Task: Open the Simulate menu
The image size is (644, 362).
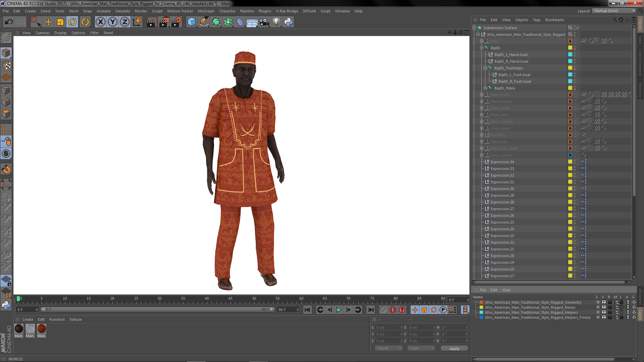Action: 123,11
